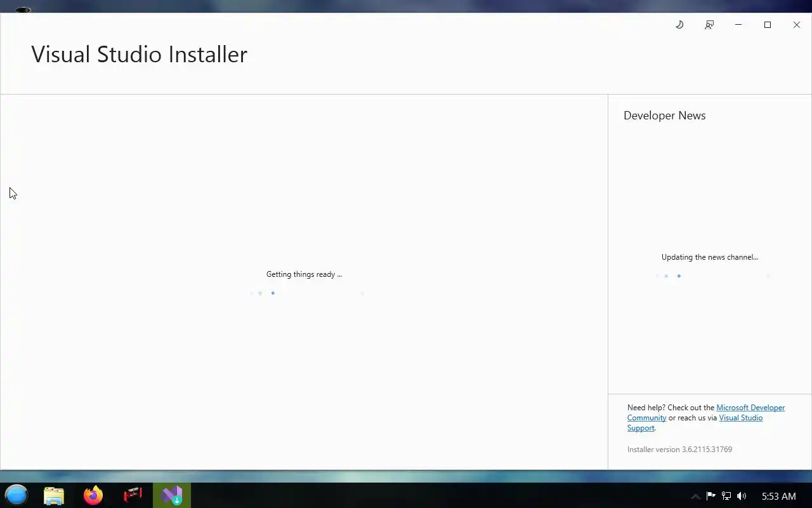
Task: Open the Action Center flag icon
Action: point(710,496)
